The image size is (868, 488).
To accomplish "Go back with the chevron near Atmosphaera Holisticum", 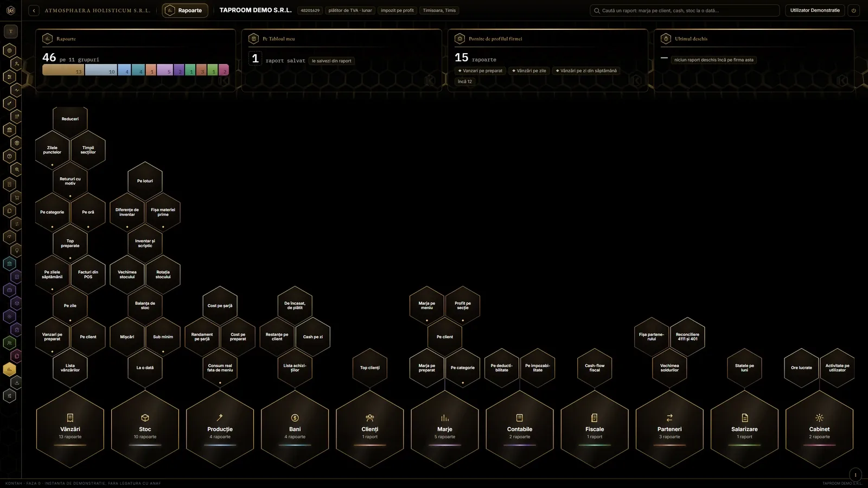I will click(34, 10).
